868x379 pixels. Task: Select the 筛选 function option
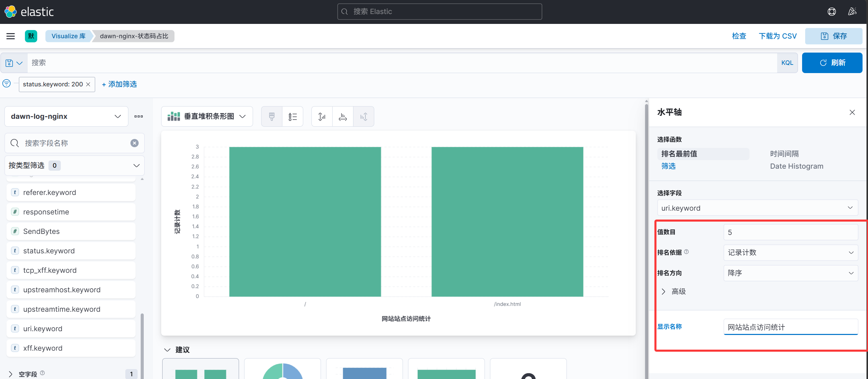(x=668, y=166)
